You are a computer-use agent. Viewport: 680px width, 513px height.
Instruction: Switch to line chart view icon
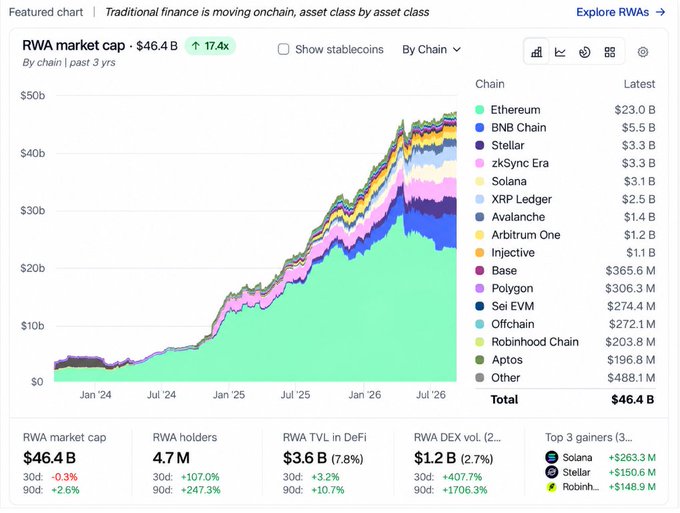[560, 52]
